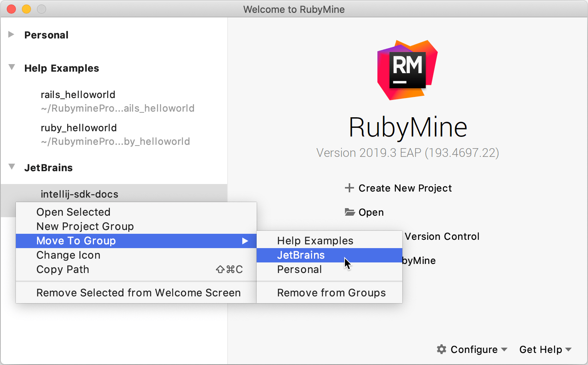The image size is (588, 365).
Task: Click the rails_helloworld path text
Action: [x=117, y=108]
